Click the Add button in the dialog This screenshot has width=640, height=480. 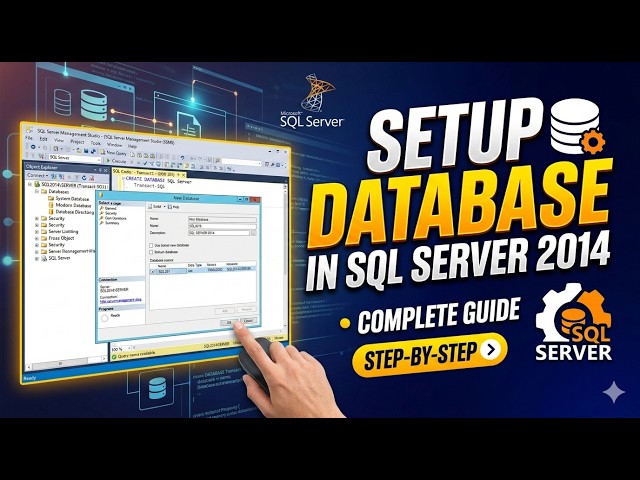224,311
